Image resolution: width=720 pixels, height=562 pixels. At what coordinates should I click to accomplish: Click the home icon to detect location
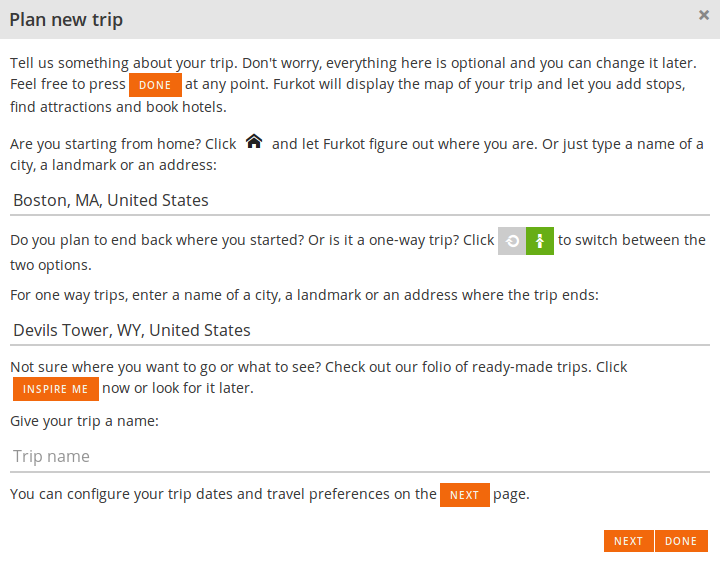click(254, 143)
